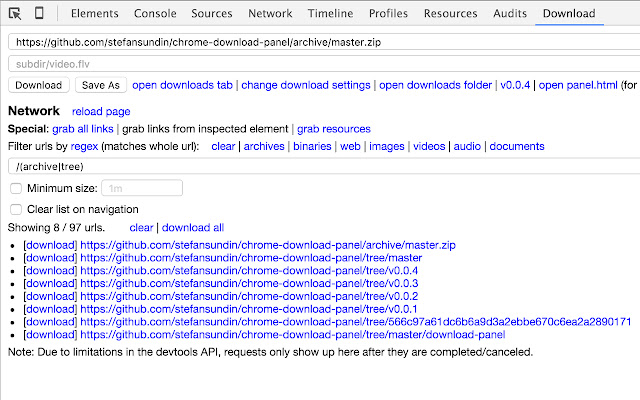Viewport: 640px width, 400px height.
Task: Open the tree/v0.0.2 URL link
Action: click(x=249, y=296)
